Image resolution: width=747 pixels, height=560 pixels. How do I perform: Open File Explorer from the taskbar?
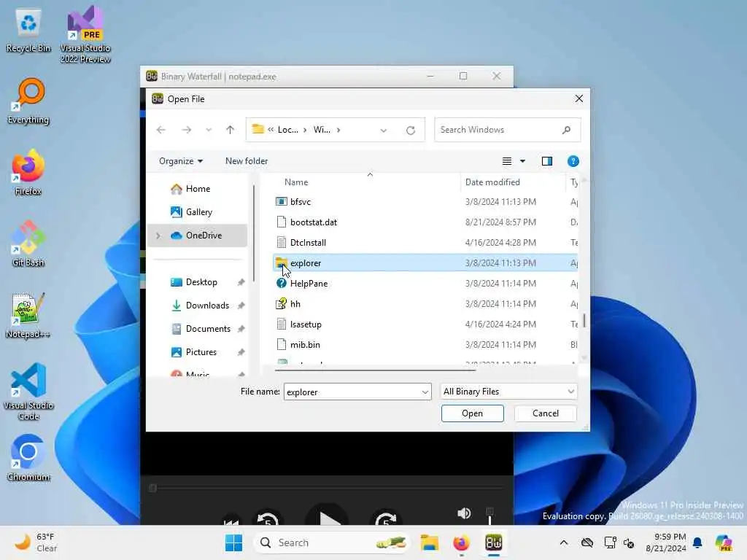(429, 542)
